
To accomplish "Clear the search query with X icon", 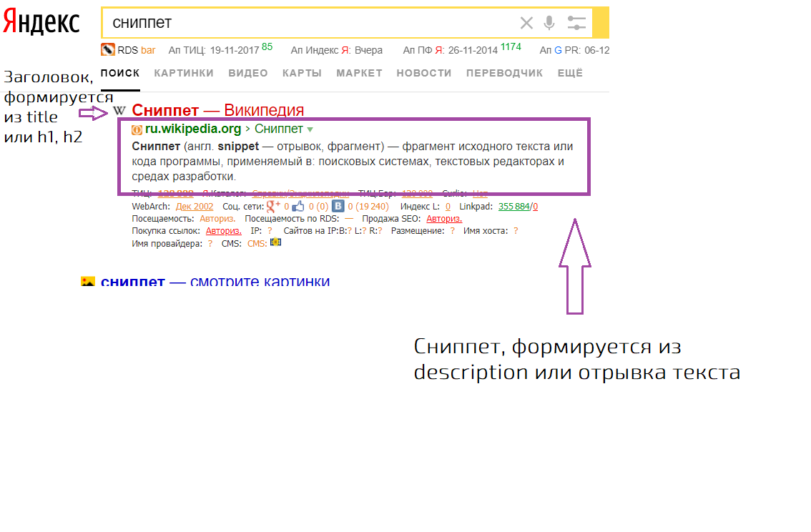I will coord(526,23).
